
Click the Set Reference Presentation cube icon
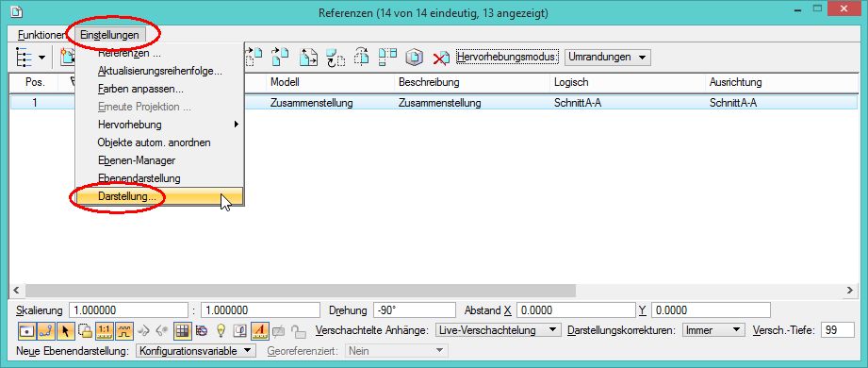tap(414, 57)
